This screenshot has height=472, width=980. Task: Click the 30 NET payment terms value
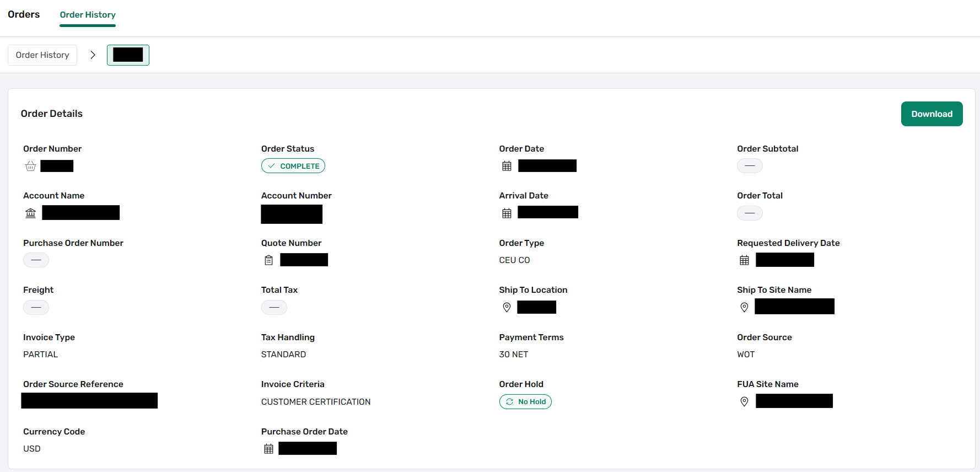[514, 355]
